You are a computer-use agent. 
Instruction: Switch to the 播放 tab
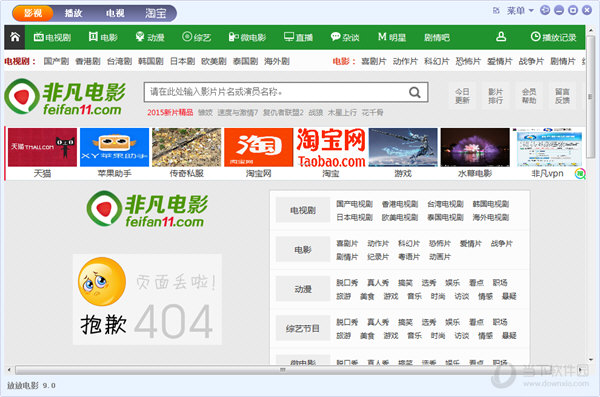[x=73, y=13]
